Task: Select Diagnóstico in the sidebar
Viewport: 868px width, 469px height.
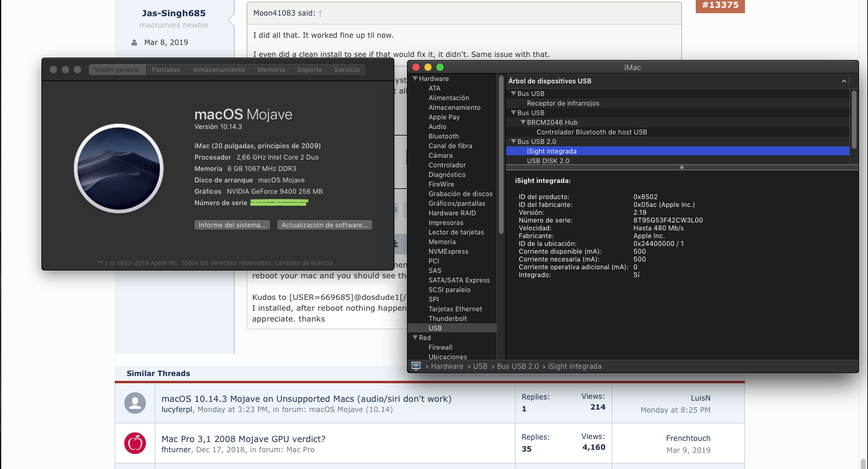Action: (447, 175)
